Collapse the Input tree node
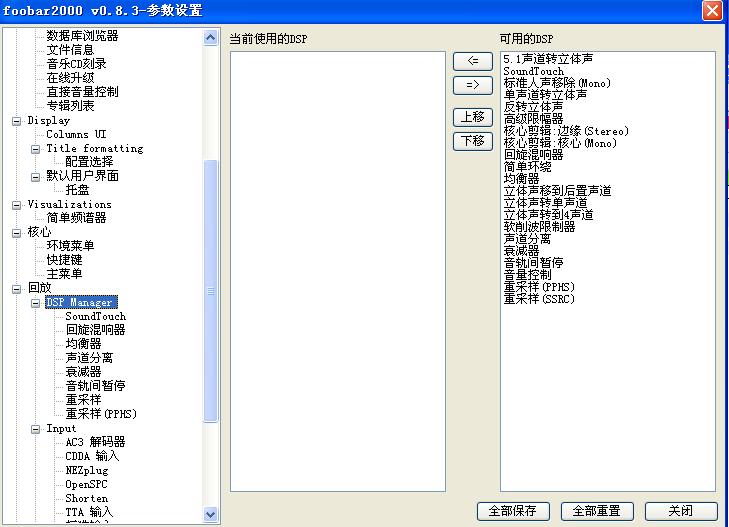Screen dimensions: 729x527 coord(35,429)
